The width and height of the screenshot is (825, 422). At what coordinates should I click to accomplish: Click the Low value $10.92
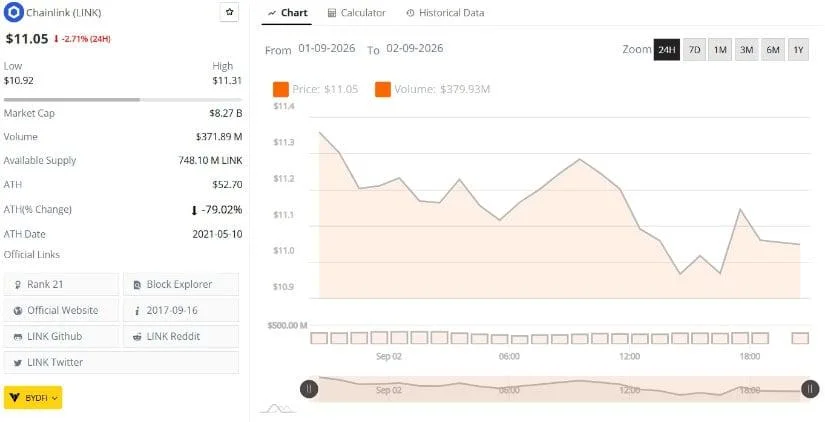[x=18, y=81]
